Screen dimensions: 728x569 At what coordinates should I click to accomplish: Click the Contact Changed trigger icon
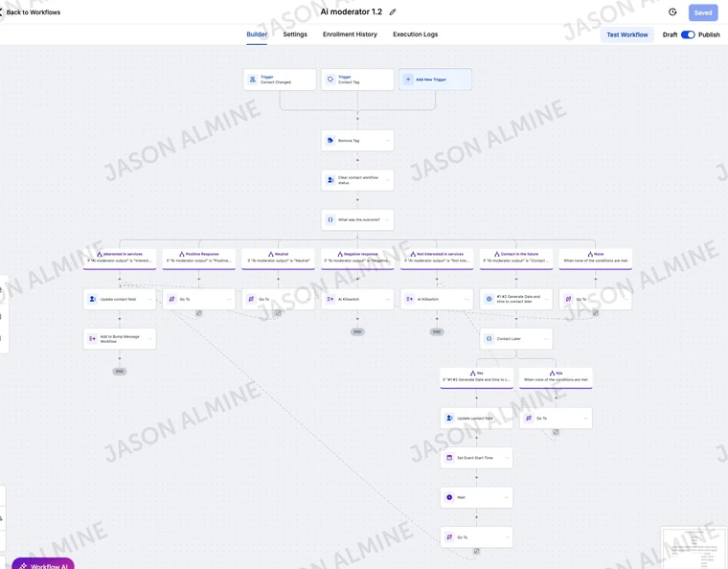point(253,80)
